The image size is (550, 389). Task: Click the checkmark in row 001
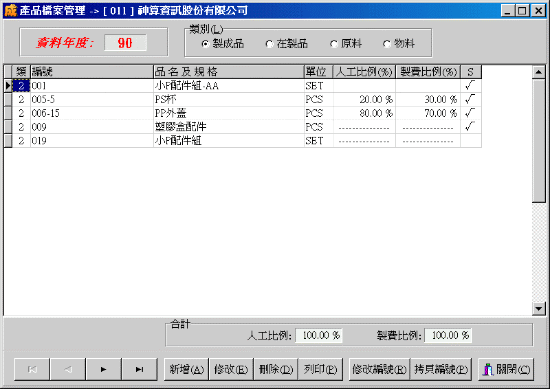[470, 85]
